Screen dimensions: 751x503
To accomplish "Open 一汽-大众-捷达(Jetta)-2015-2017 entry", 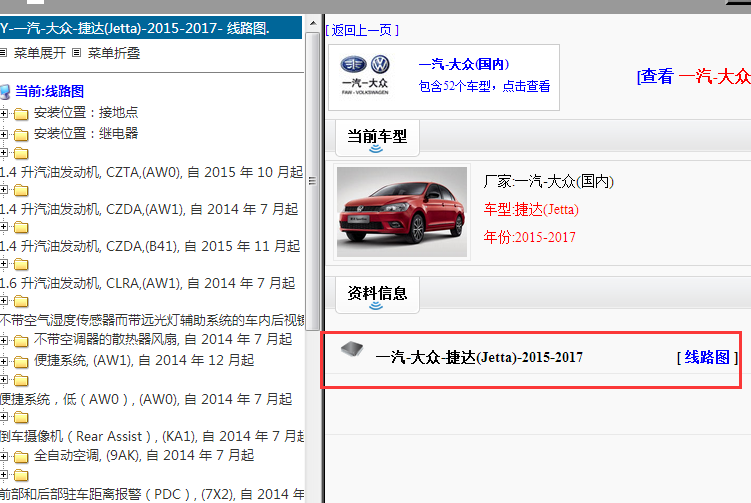I will (479, 357).
